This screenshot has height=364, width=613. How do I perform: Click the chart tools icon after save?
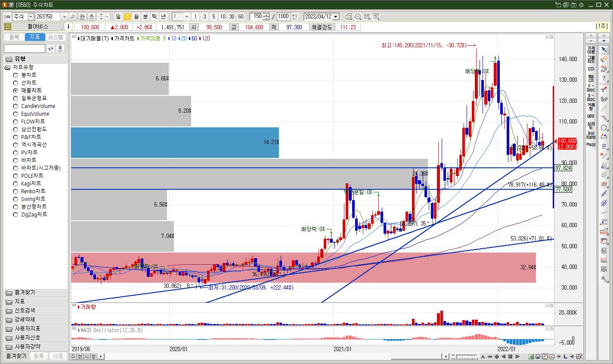point(376,16)
